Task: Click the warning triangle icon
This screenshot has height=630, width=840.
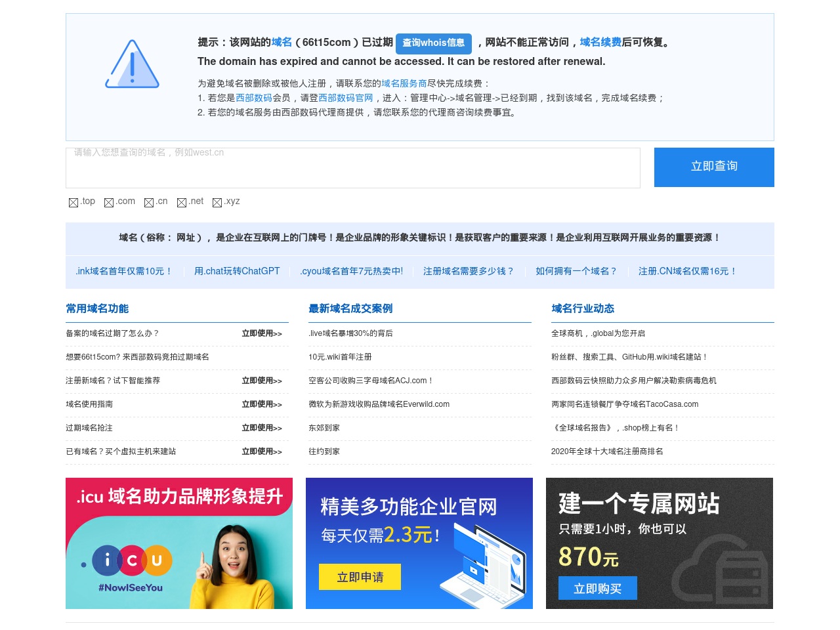Action: 133,64
